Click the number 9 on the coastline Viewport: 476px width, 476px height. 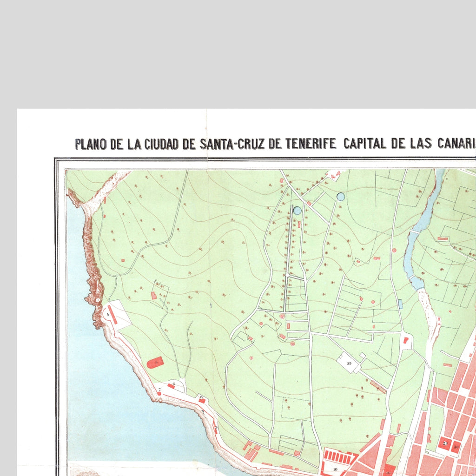pos(216,428)
